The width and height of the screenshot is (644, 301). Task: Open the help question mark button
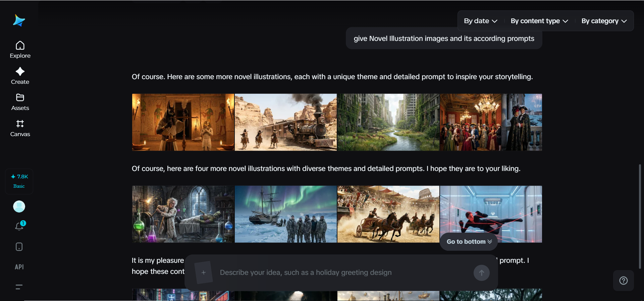point(624,281)
